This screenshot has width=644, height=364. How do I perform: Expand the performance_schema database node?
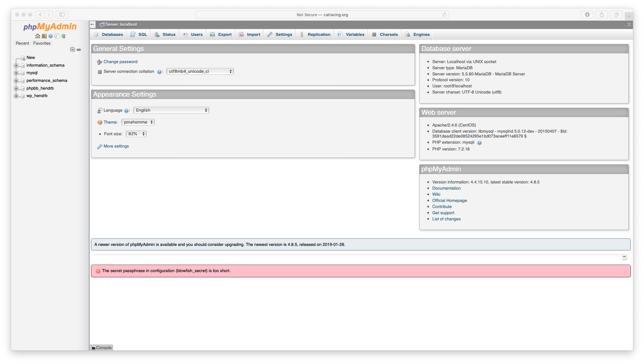[x=16, y=81]
